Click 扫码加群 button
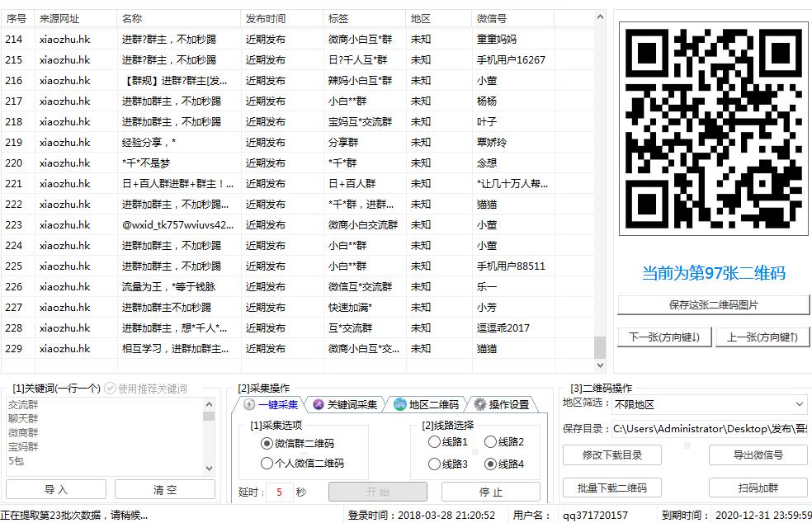Viewport: 812px width, 523px height. (758, 488)
